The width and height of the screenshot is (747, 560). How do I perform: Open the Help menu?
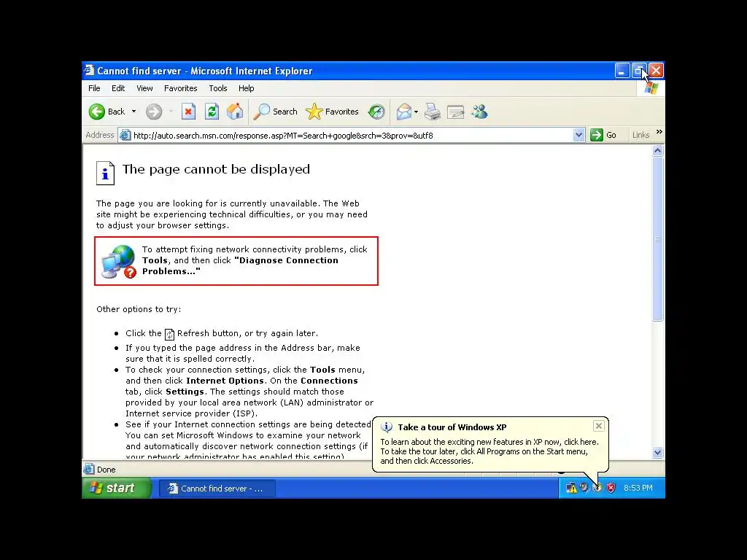coord(247,88)
